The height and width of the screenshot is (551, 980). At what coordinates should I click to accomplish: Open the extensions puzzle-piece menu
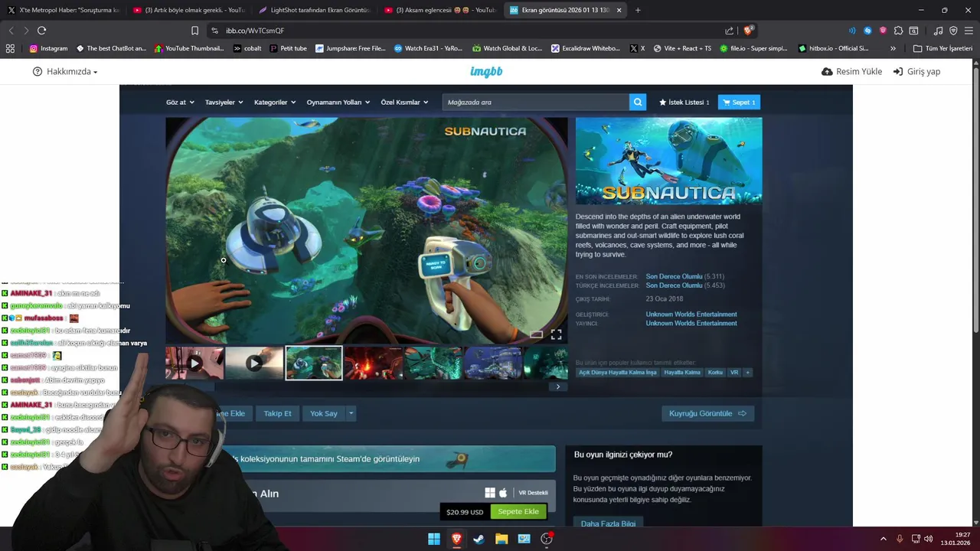(899, 31)
